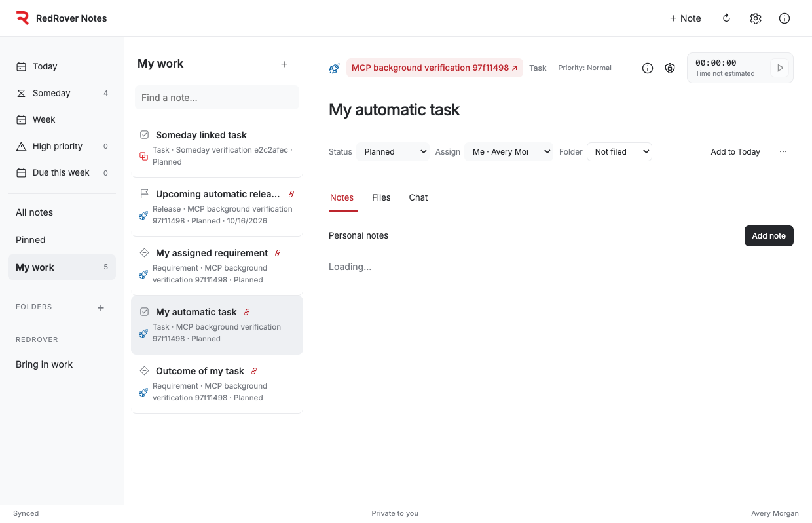The image size is (812, 523).
Task: Open the Someday view in sidebar
Action: pos(62,93)
